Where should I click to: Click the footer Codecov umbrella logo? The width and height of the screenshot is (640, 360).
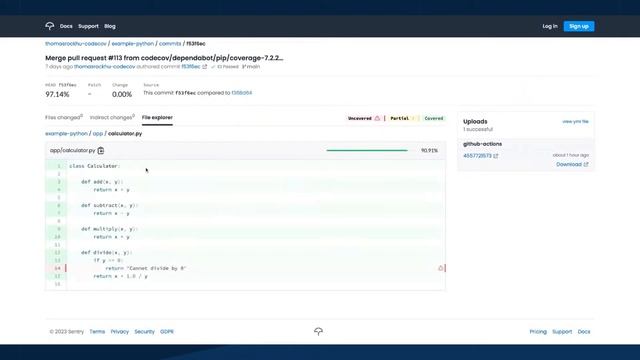pyautogui.click(x=318, y=331)
